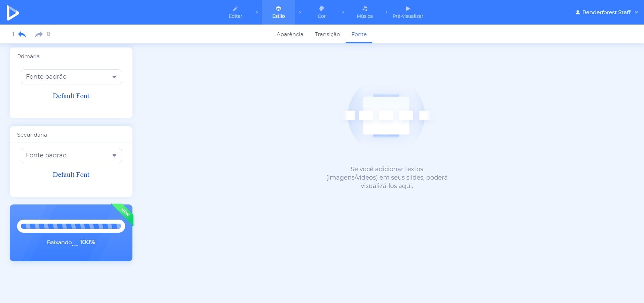Screen dimensions: 644x303
Task: Click the Primária Default Font preview text
Action: [71, 96]
